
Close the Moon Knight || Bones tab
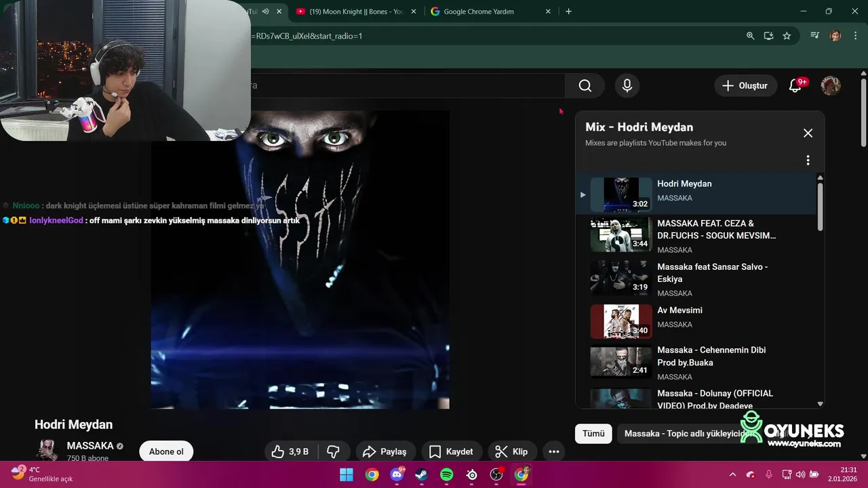[414, 12]
